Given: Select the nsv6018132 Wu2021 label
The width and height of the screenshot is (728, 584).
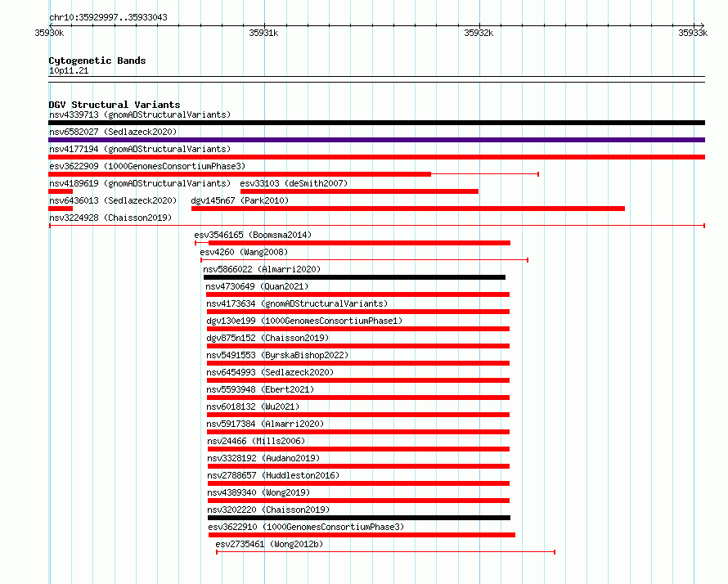Looking at the screenshot, I should (x=253, y=407).
